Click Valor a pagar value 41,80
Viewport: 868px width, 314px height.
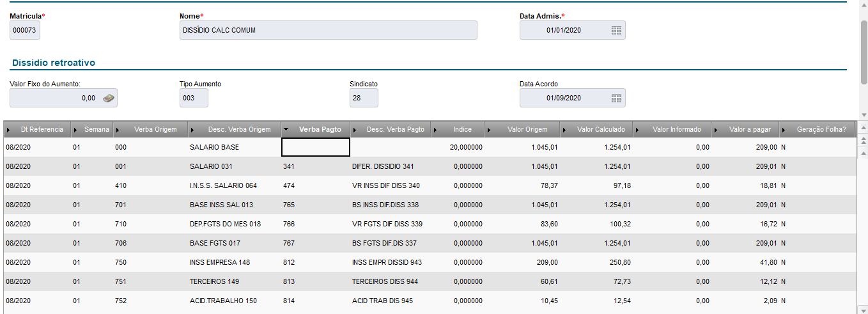(768, 262)
